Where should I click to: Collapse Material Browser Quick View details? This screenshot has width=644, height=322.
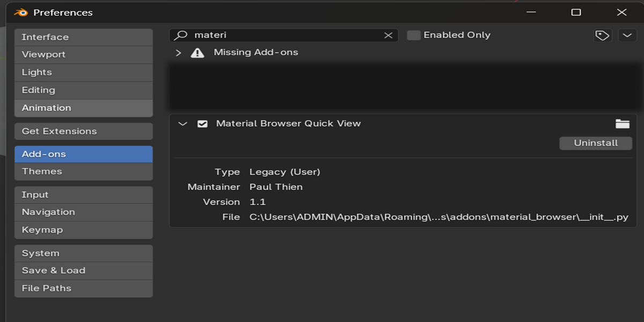point(182,123)
